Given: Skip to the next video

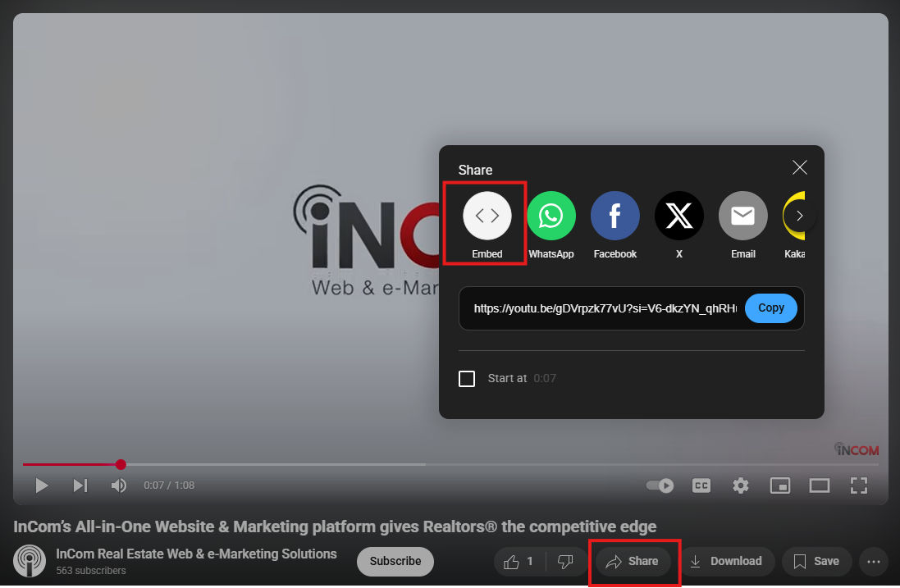Looking at the screenshot, I should tap(80, 485).
